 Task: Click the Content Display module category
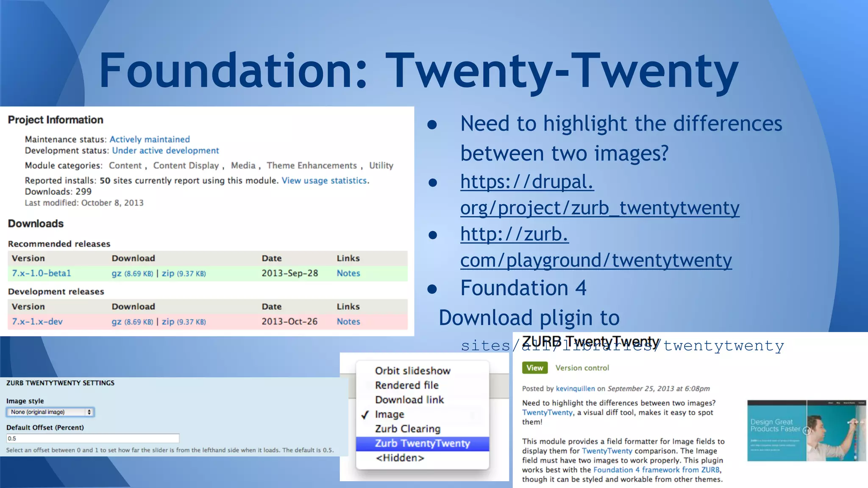pos(186,166)
